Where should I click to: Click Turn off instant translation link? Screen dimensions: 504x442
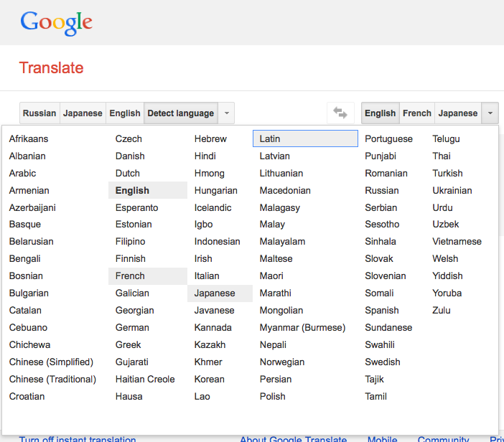coord(78,439)
